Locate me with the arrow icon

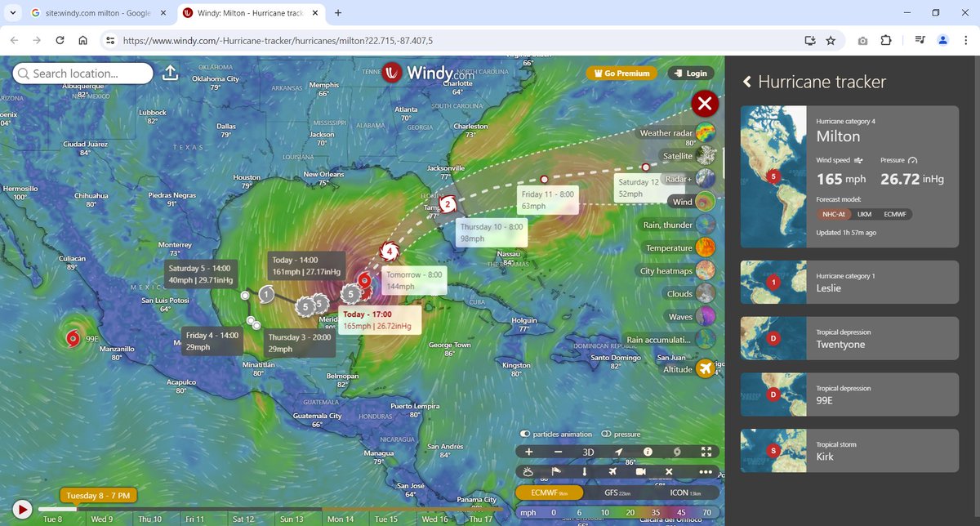coord(618,451)
